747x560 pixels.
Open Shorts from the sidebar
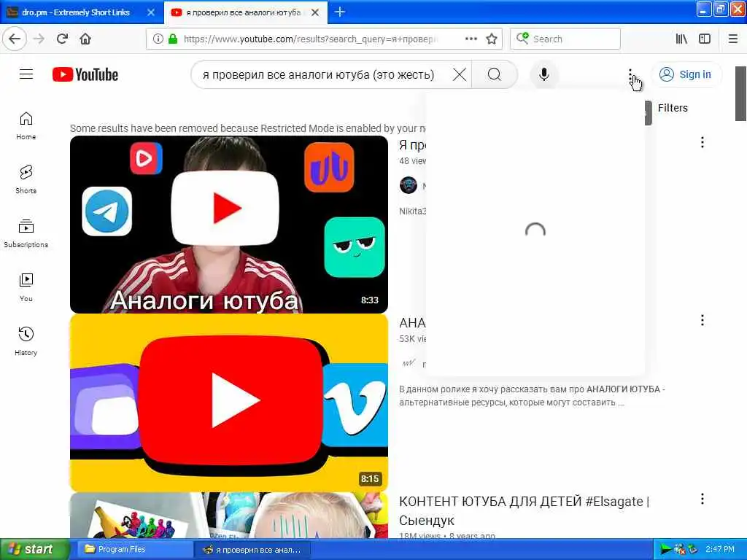(x=26, y=179)
